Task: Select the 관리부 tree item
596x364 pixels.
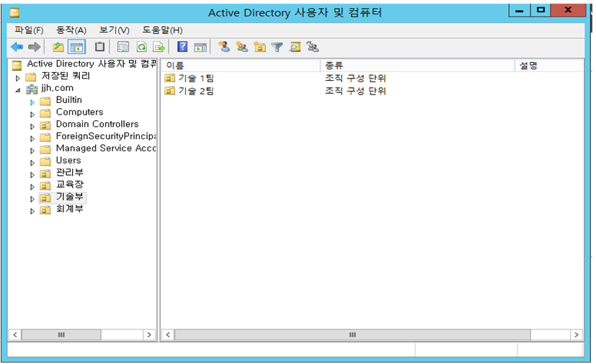Action: [x=70, y=172]
